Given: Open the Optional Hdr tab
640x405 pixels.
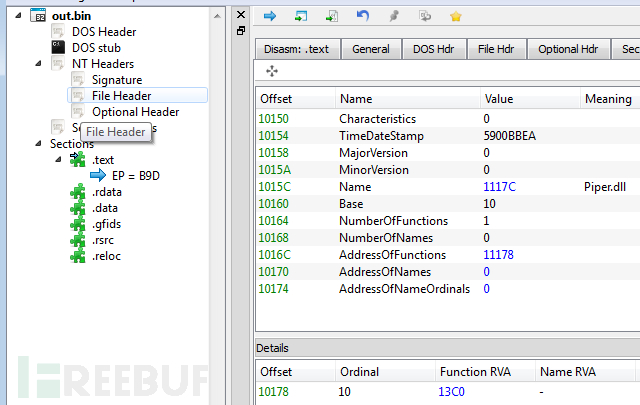Looking at the screenshot, I should [x=567, y=49].
